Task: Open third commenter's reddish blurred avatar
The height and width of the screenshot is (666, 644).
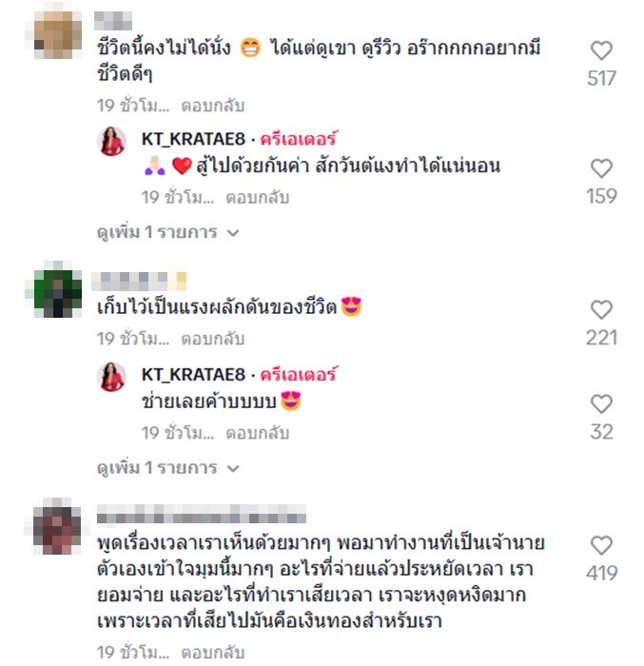Action: 57,530
